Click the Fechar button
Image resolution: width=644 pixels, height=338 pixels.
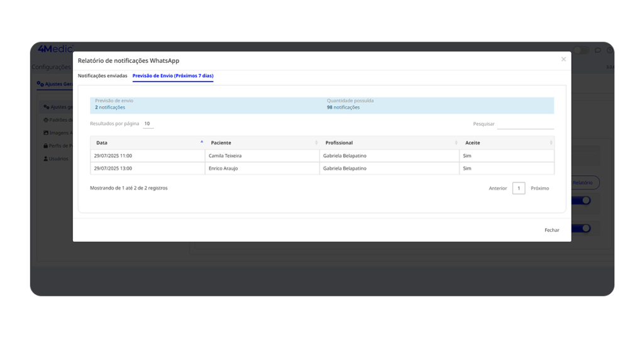point(552,230)
